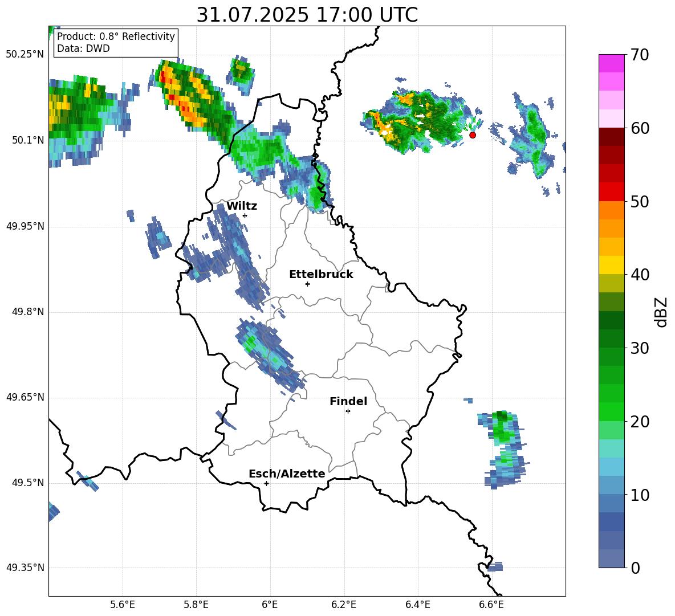Screen dimensions: 675x616
Task: Click the 49.95°N latitude tick label
Action: coord(25,226)
